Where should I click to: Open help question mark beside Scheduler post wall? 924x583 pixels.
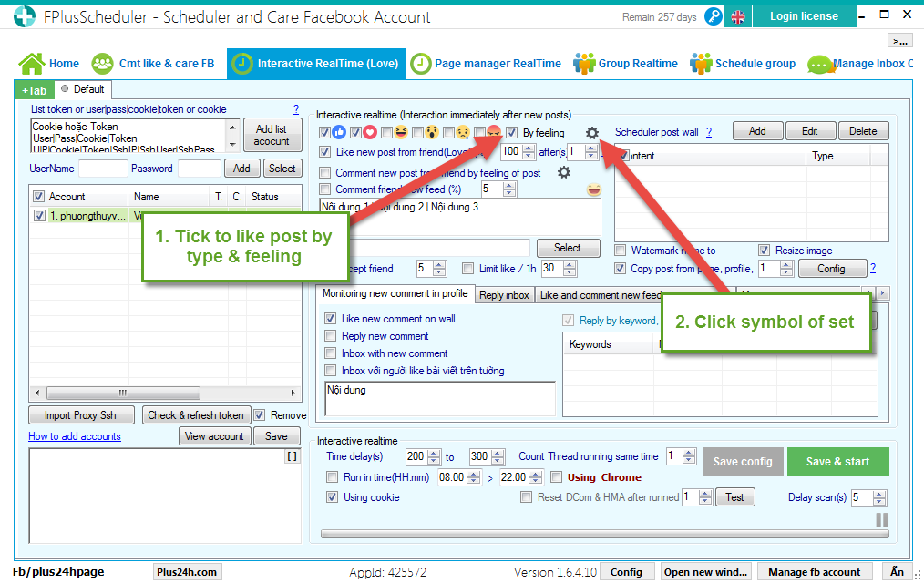pos(709,132)
